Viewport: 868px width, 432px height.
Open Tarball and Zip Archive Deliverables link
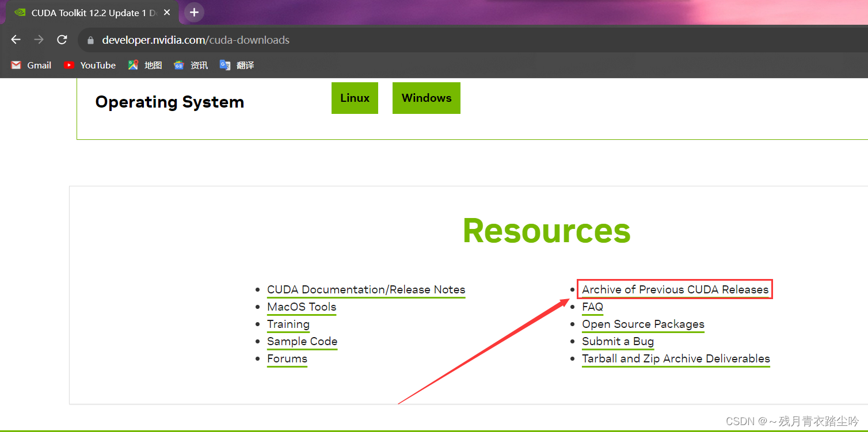[x=676, y=359]
